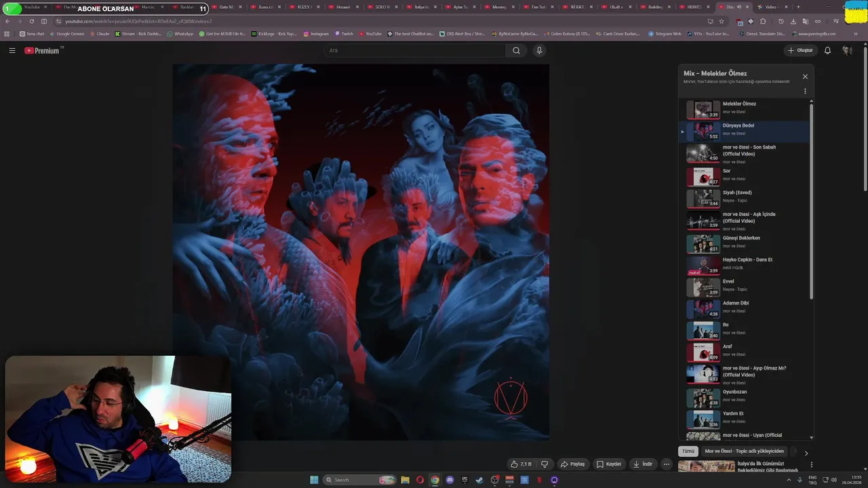Open Discord in the taskbar
Image resolution: width=868 pixels, height=488 pixels.
point(450,480)
